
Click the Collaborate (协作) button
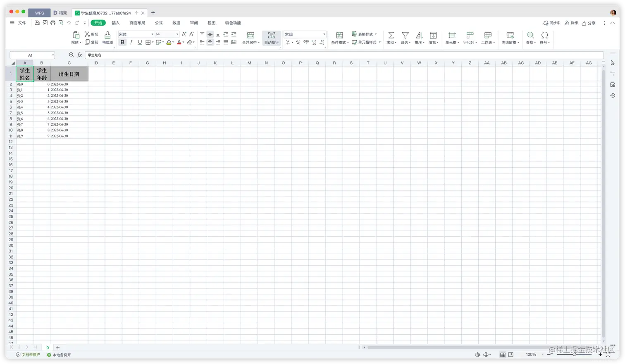[571, 23]
